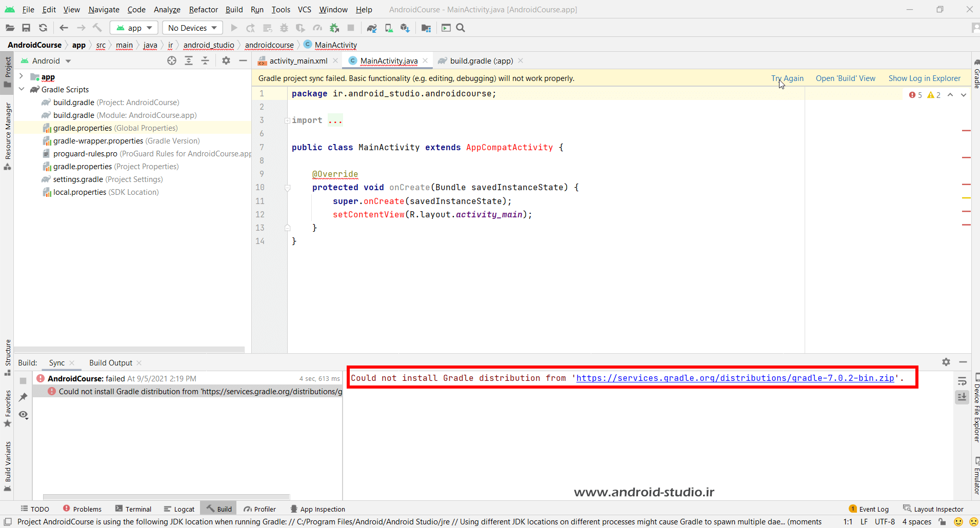The height and width of the screenshot is (528, 980).
Task: Open the app run configuration dropdown
Action: 135,28
